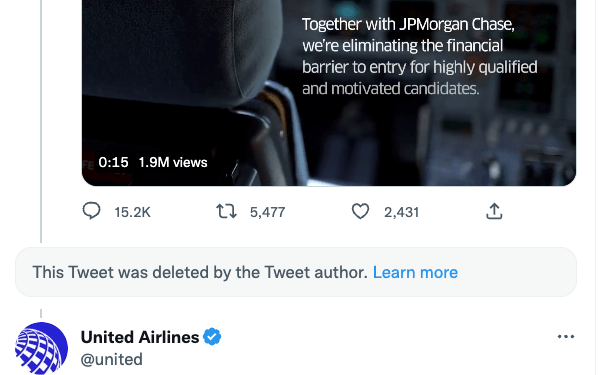Click the thread connector line above avatar
This screenshot has height=375, width=608.
[41, 313]
